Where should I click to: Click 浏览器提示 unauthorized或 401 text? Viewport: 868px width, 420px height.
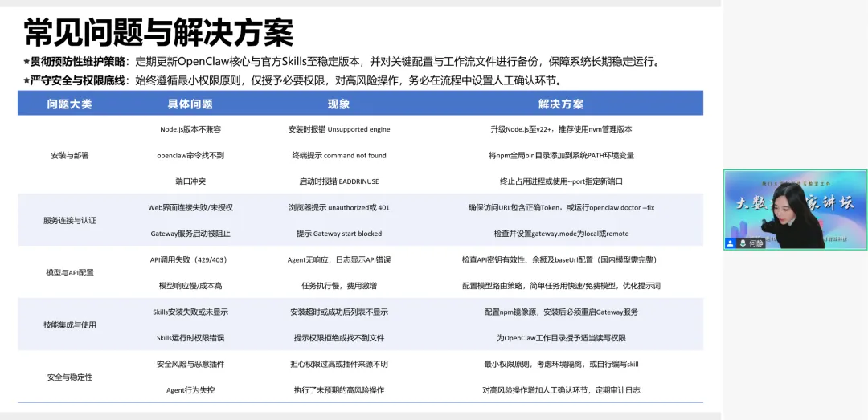(339, 207)
